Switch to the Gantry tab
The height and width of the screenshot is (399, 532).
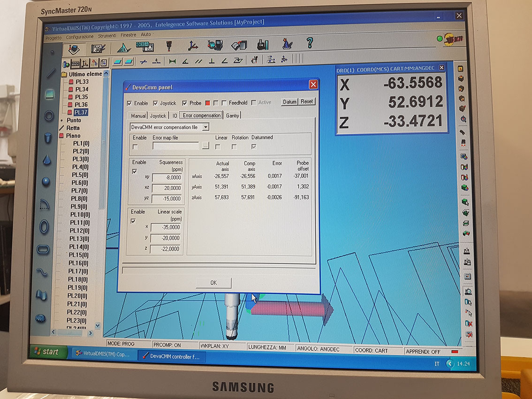pos(232,115)
